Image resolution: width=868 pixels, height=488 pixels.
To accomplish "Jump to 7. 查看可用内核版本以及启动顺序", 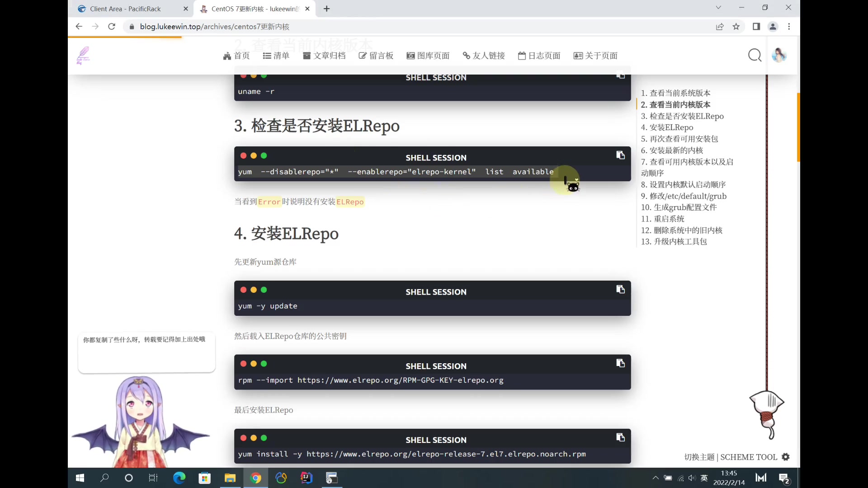I will (x=687, y=167).
